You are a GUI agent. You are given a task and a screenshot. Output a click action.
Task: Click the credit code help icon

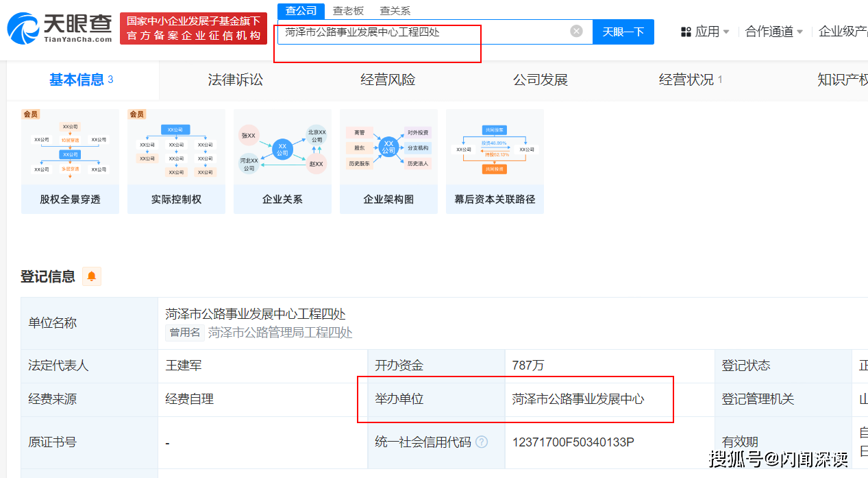point(482,442)
